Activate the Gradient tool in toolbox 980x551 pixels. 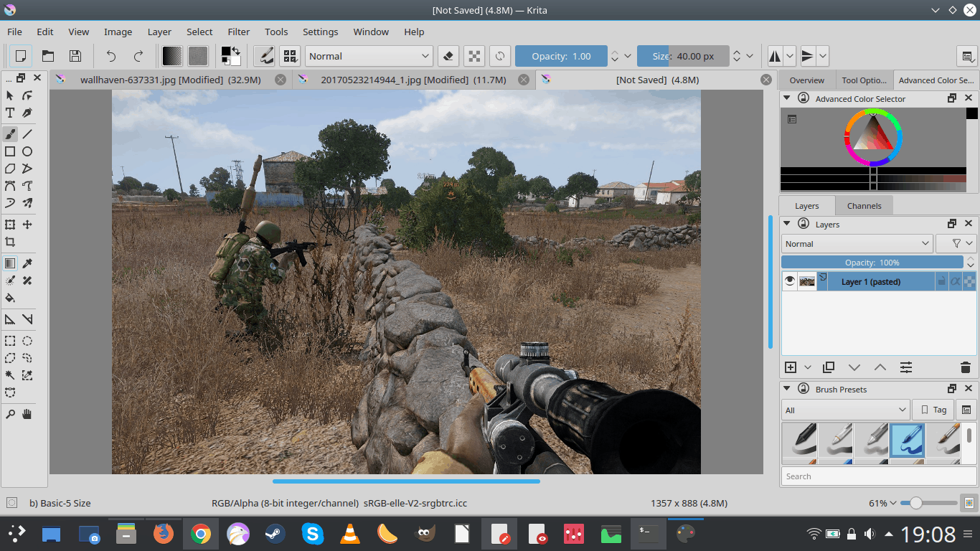[x=10, y=263]
